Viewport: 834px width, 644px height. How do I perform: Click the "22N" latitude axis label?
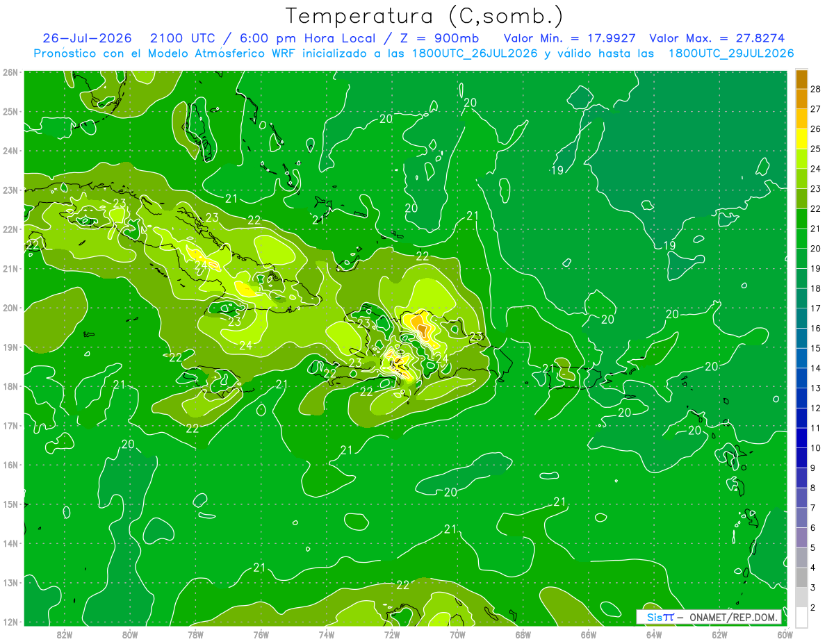10,229
